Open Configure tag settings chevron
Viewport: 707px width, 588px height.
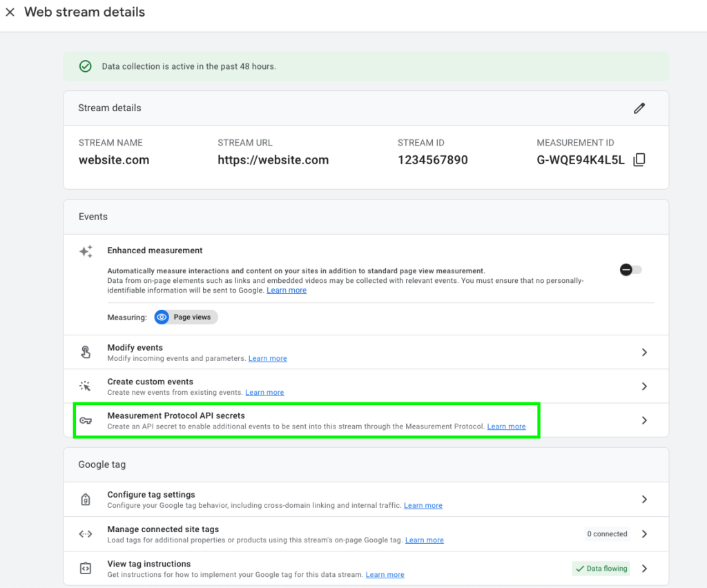click(x=644, y=499)
